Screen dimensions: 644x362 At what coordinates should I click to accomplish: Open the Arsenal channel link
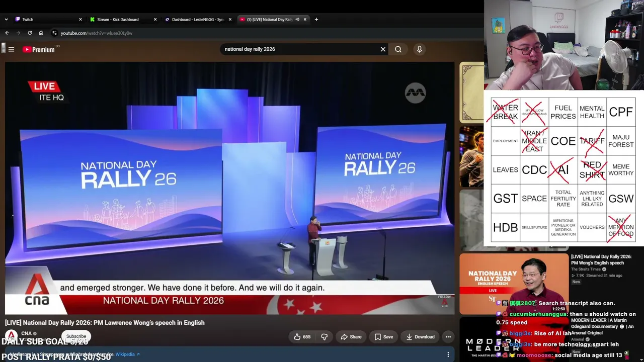(x=577, y=339)
